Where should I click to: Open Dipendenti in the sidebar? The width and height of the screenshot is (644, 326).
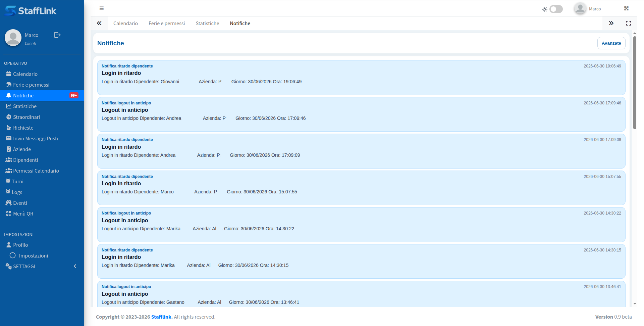(42, 160)
